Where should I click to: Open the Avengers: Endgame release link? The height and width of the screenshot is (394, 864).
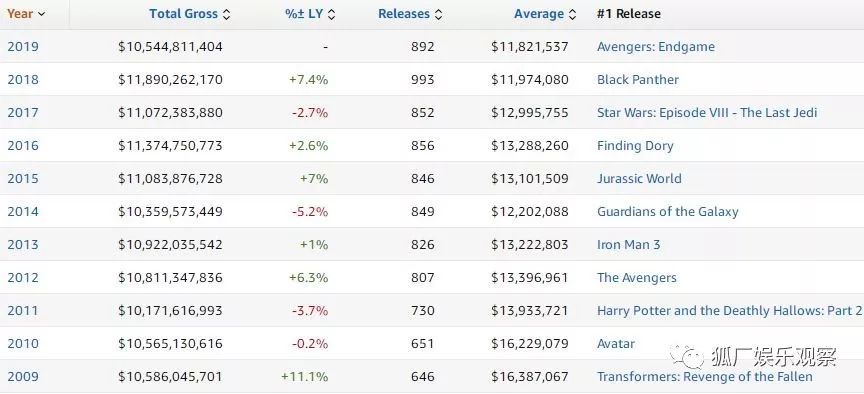[x=656, y=46]
